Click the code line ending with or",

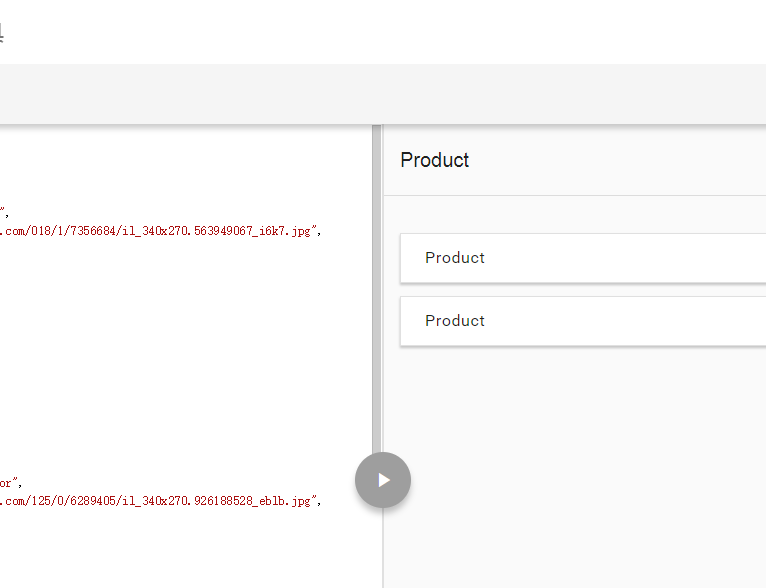[10, 482]
